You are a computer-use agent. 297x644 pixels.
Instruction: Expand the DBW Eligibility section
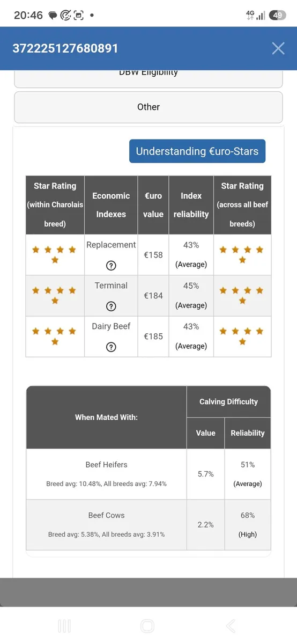[148, 76]
